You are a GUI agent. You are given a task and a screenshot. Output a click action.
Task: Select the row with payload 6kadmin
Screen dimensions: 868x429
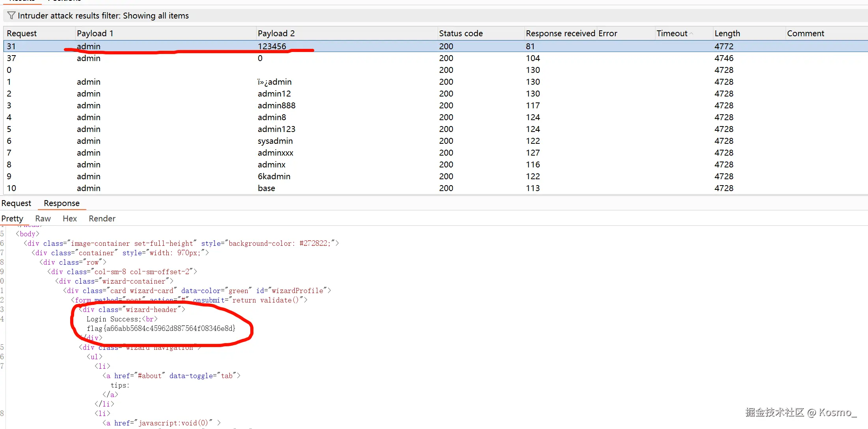click(x=274, y=176)
